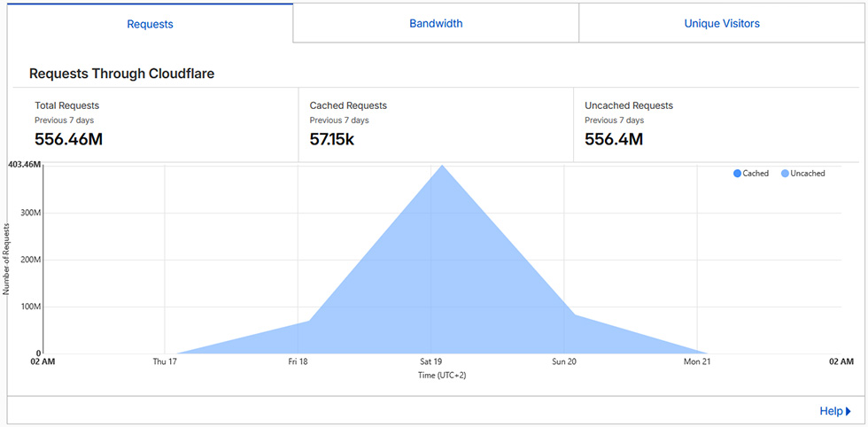Click the Requests Through Cloudflare heading

[x=122, y=74]
